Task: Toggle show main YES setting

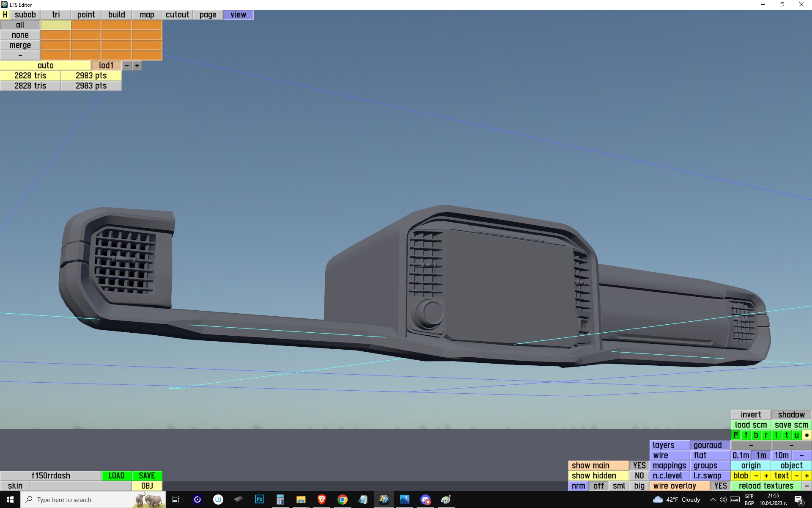Action: tap(639, 466)
